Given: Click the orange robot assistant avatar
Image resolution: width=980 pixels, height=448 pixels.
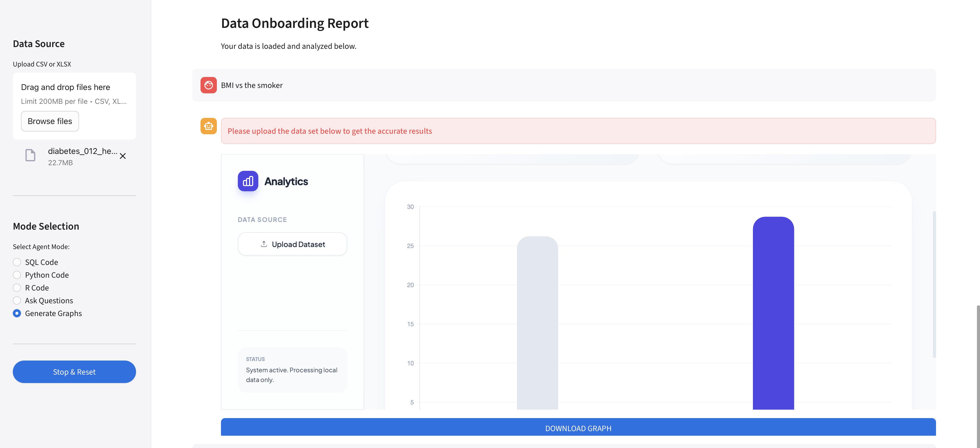Looking at the screenshot, I should pyautogui.click(x=208, y=126).
